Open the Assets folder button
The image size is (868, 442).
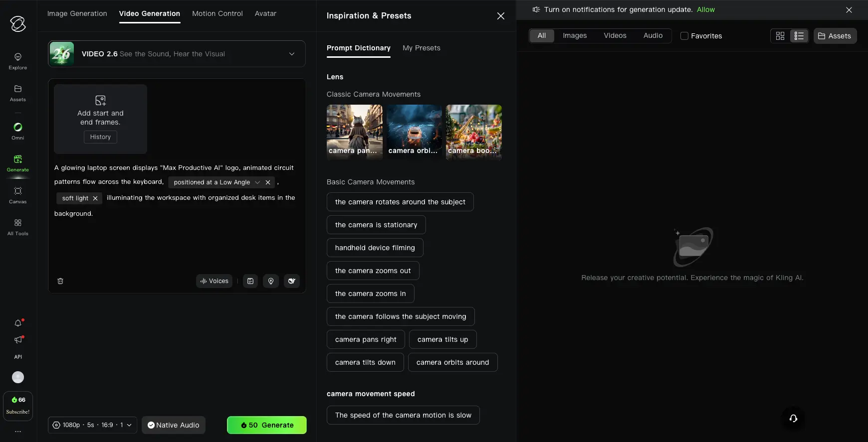pos(835,36)
